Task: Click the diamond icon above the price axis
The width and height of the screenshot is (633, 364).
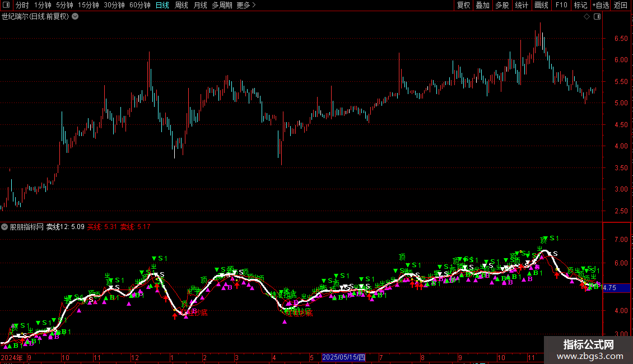Action: (x=587, y=17)
